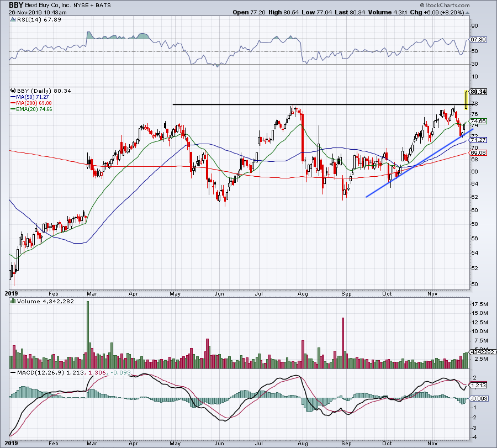
Task: Click the Nov label on the date axis
Action: tap(433, 294)
